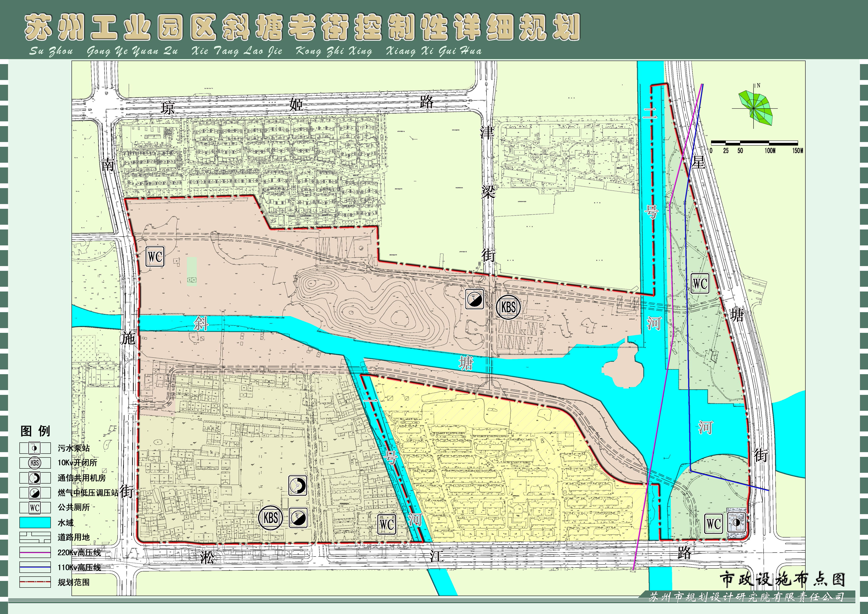This screenshot has width=868, height=614.
Task: Click the WC icon near 南施街 on the west side
Action: click(x=155, y=257)
